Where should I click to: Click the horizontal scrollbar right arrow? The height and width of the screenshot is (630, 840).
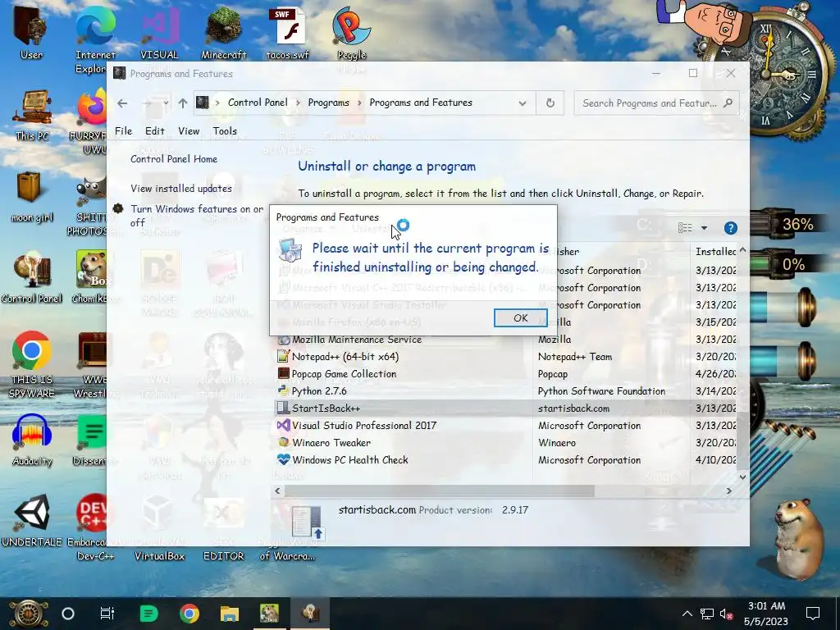(x=728, y=491)
